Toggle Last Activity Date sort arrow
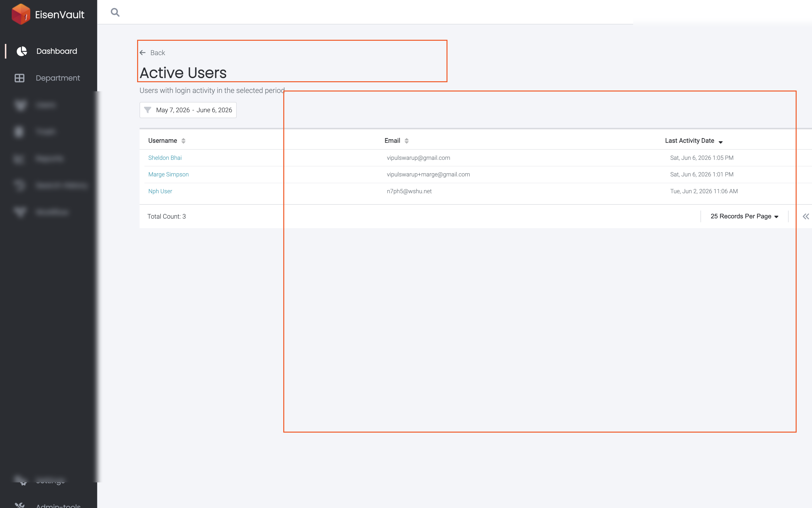 click(x=721, y=142)
